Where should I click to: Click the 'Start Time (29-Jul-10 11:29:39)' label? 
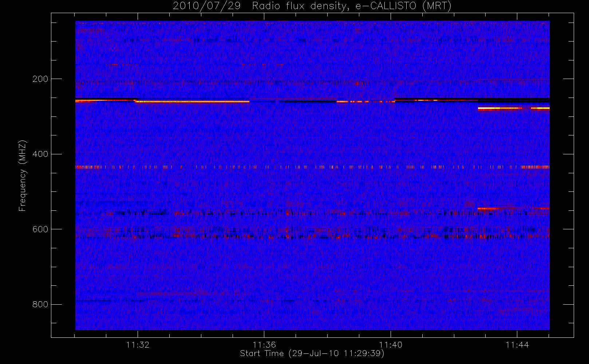point(312,353)
